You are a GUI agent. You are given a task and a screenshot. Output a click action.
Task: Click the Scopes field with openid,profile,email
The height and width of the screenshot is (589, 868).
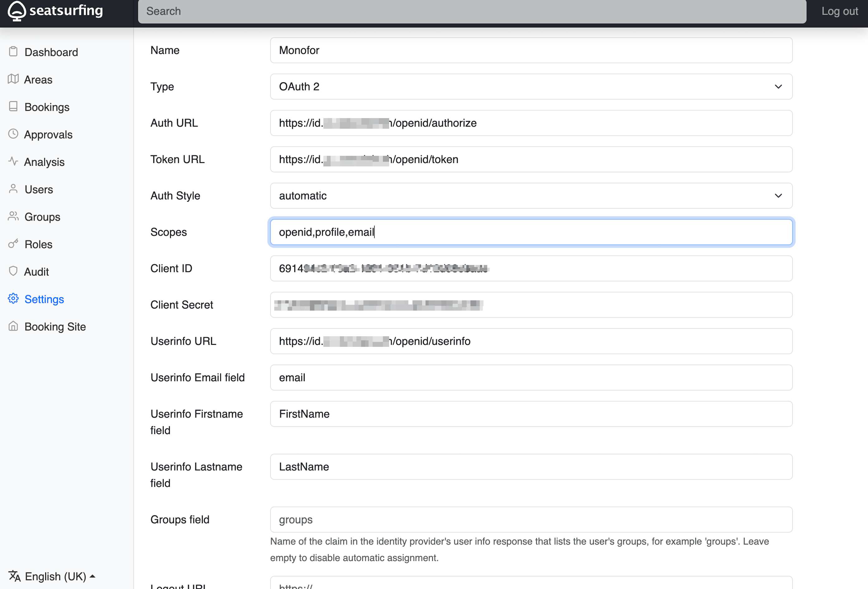(531, 232)
